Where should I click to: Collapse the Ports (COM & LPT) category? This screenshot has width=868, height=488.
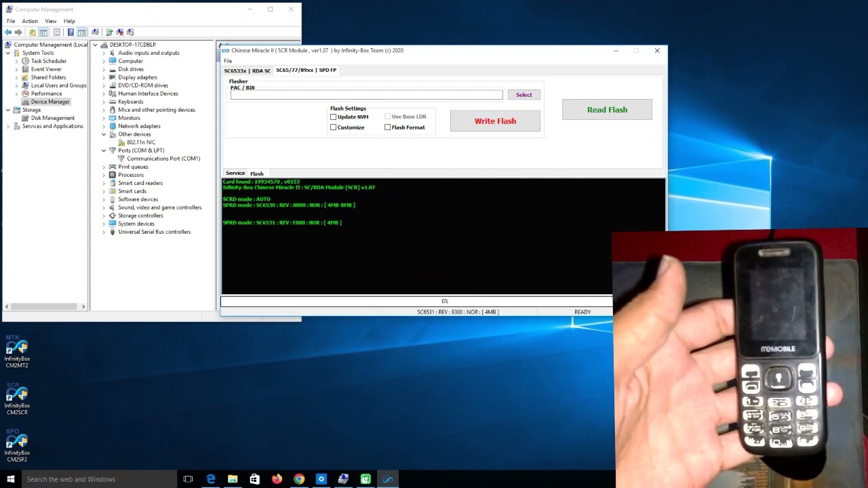pyautogui.click(x=104, y=150)
